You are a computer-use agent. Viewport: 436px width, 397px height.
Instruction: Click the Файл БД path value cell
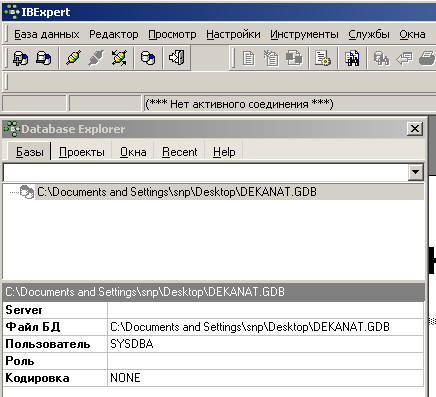(x=265, y=327)
